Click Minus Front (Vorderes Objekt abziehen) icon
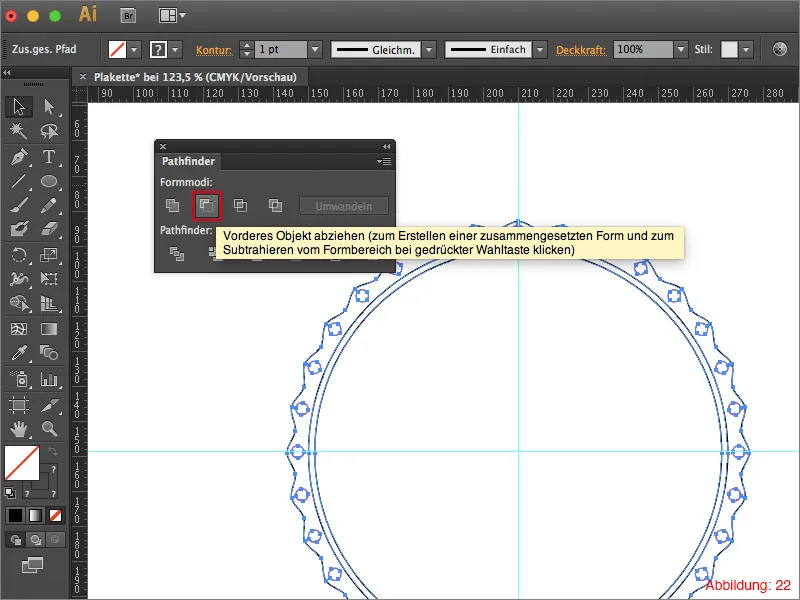Screen dimensions: 800x600 click(207, 206)
